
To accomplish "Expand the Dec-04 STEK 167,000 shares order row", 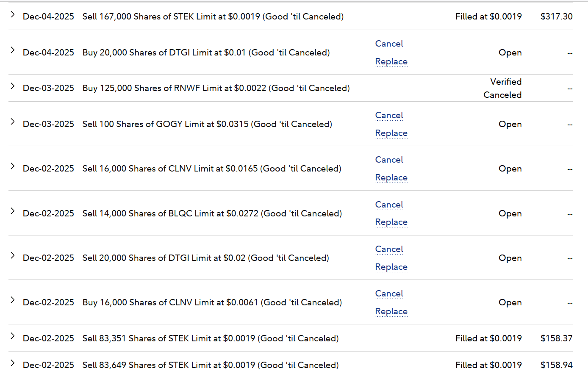I will coord(13,15).
